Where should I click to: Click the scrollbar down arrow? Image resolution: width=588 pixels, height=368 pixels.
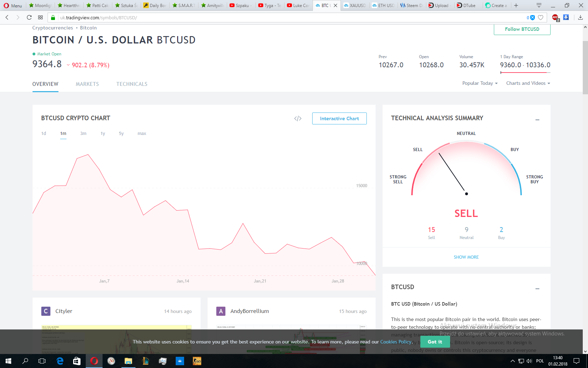click(585, 351)
